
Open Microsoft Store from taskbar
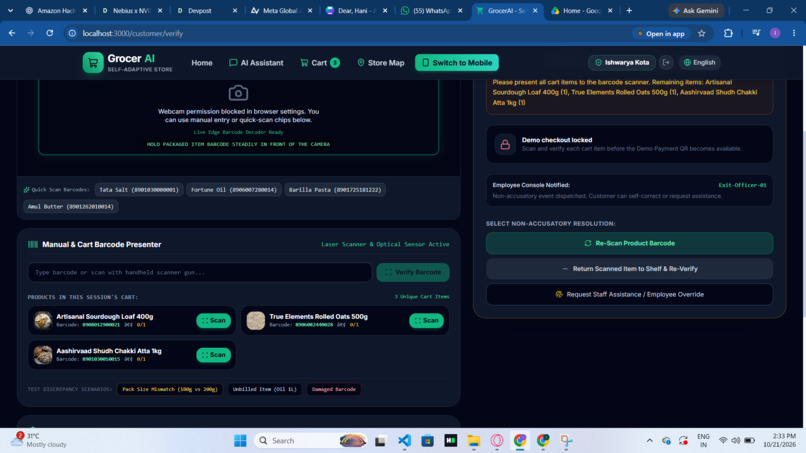427,441
